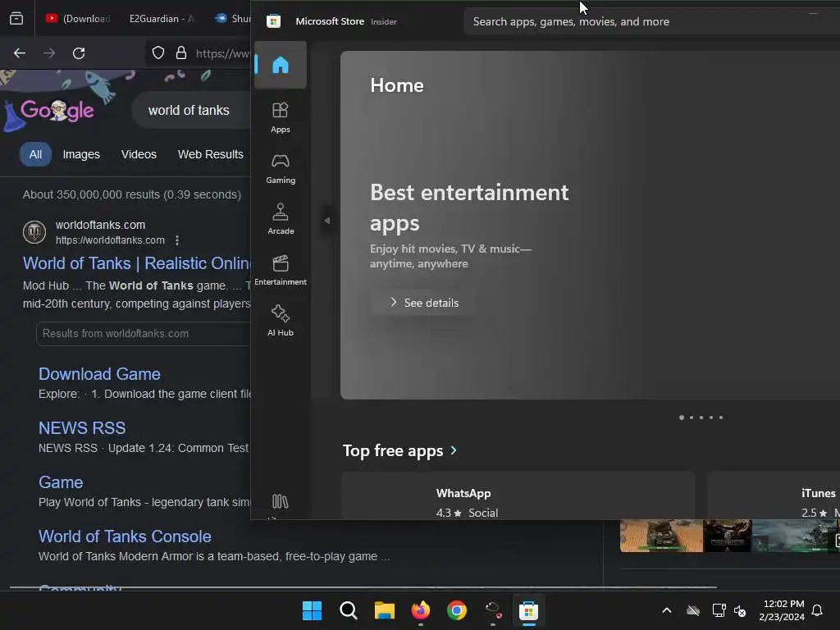Click the Microsoft Store logo icon
The image size is (840, 630).
[274, 21]
